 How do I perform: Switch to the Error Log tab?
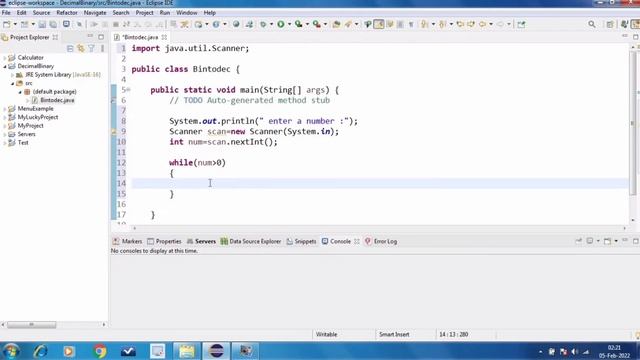click(381, 241)
